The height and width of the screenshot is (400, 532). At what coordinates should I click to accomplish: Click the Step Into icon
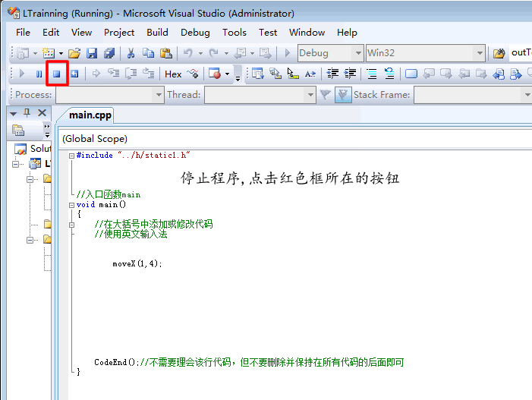tap(113, 74)
